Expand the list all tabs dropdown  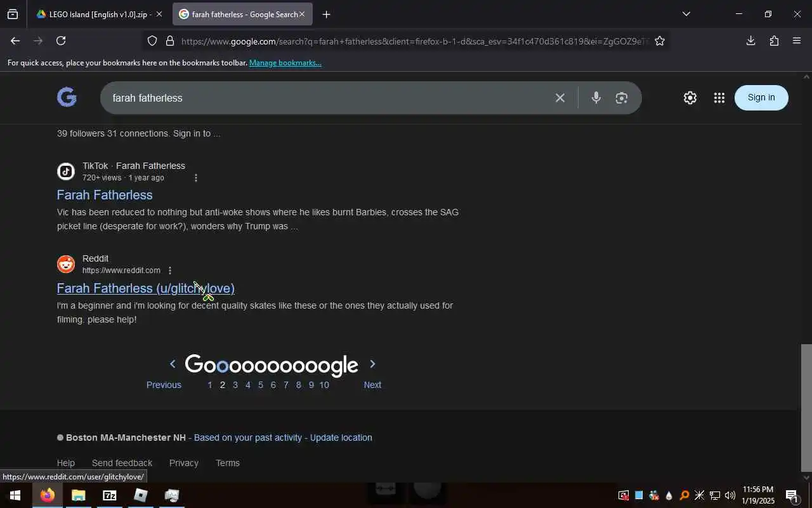click(686, 14)
